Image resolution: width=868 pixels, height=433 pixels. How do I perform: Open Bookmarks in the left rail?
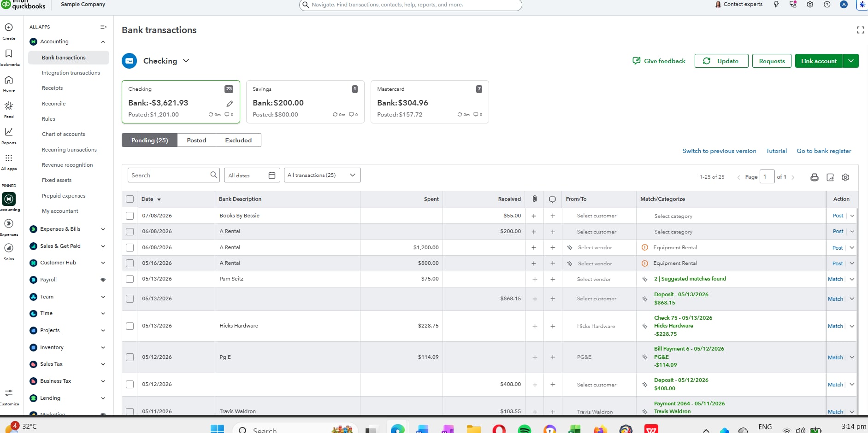9,54
